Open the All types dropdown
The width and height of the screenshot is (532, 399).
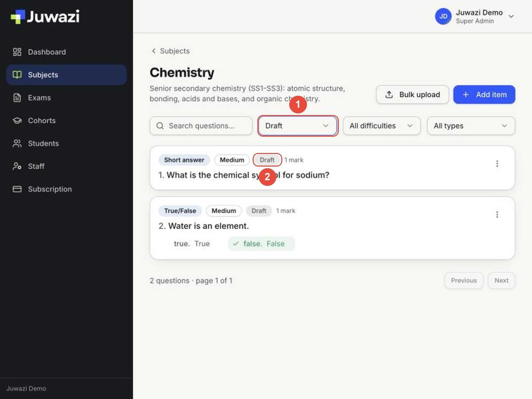click(x=471, y=126)
